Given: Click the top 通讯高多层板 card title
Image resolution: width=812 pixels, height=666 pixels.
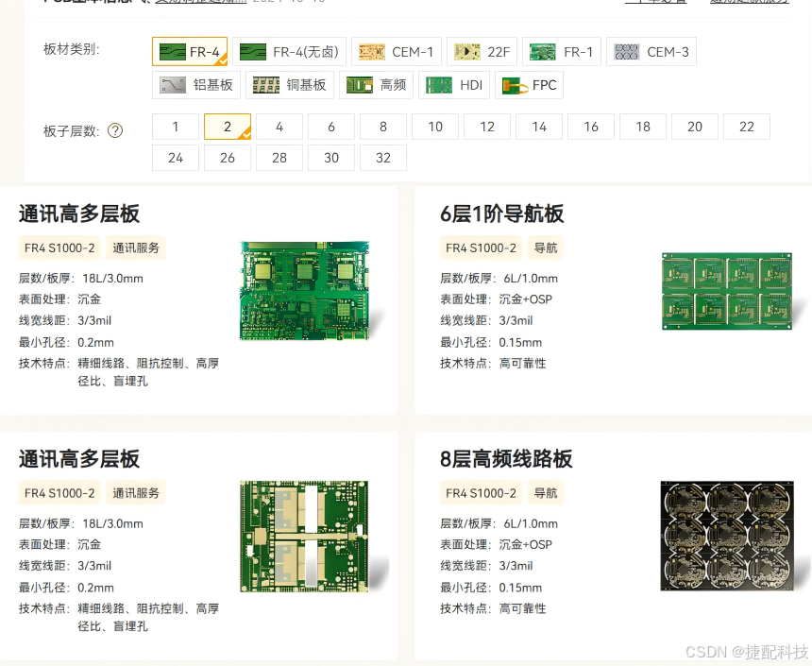Looking at the screenshot, I should click(79, 213).
